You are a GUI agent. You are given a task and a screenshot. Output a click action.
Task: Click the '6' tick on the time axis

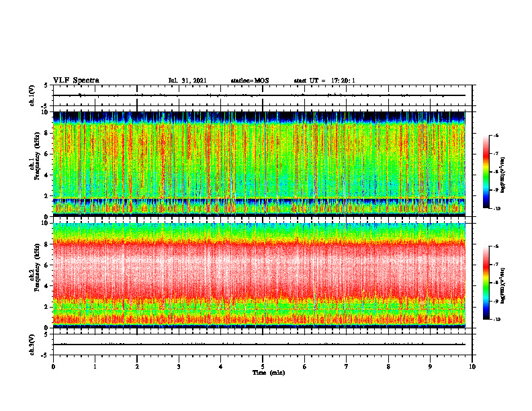click(x=305, y=367)
